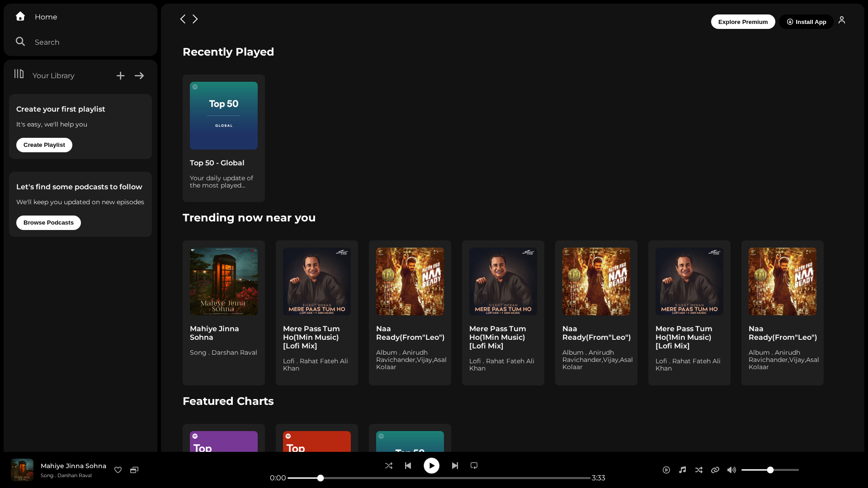Toggle shuffle left of previous track
Image resolution: width=868 pixels, height=488 pixels.
(389, 465)
